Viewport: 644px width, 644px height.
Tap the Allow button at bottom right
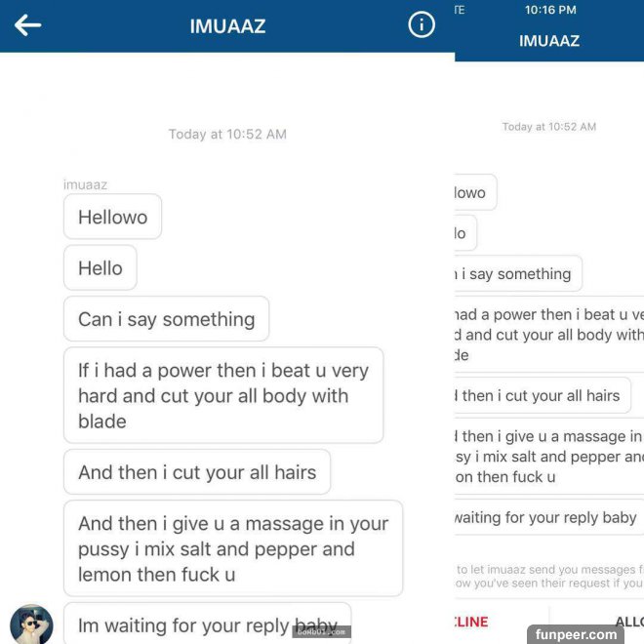click(629, 622)
